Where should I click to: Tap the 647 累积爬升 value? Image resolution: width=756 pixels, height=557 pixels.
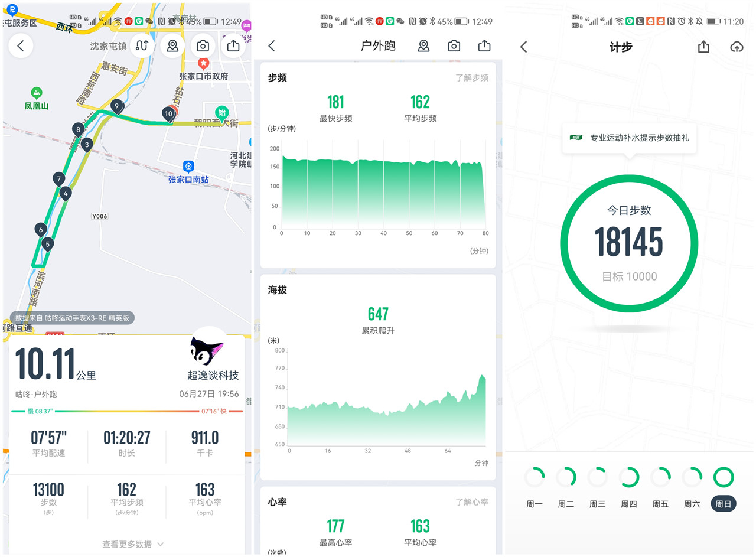(x=378, y=314)
